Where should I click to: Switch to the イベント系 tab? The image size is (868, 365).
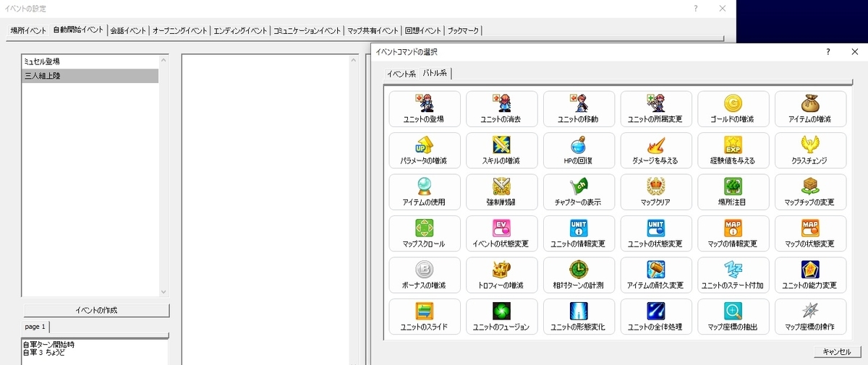pyautogui.click(x=401, y=74)
